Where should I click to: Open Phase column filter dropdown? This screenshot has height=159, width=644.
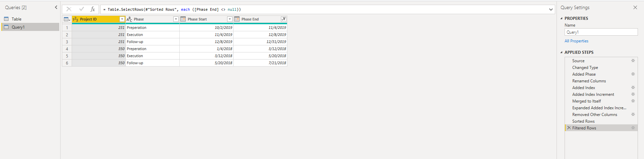click(x=176, y=19)
